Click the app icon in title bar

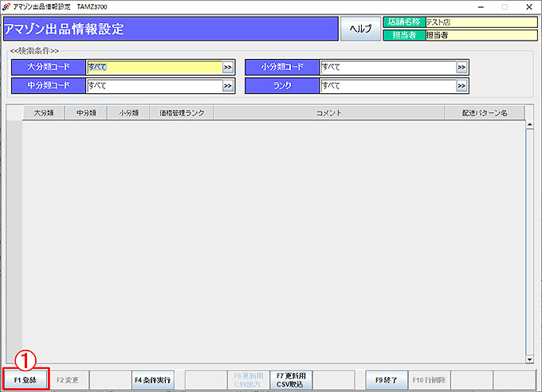pyautogui.click(x=6, y=6)
